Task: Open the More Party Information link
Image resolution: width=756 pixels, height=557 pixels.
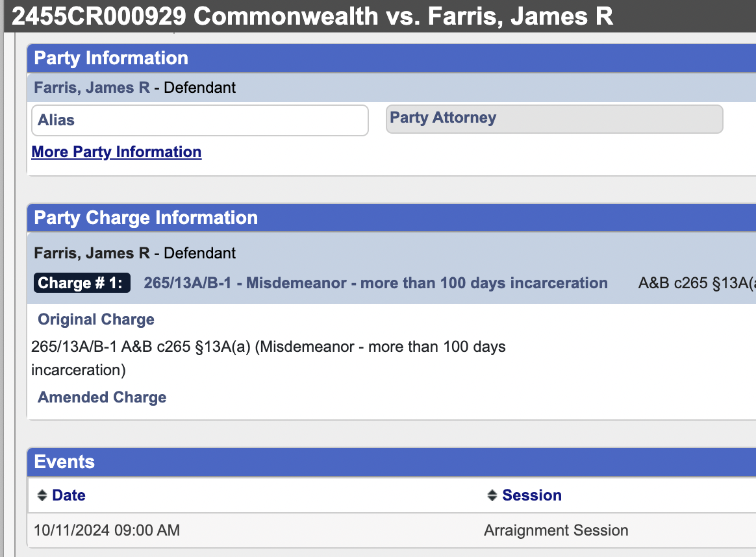Action: [x=116, y=152]
